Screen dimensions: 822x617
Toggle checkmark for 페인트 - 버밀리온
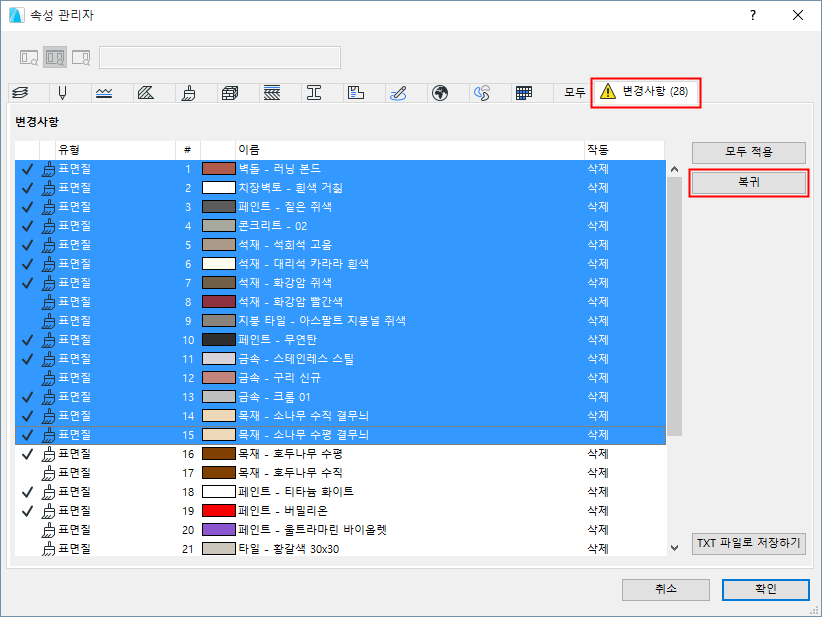[27, 511]
